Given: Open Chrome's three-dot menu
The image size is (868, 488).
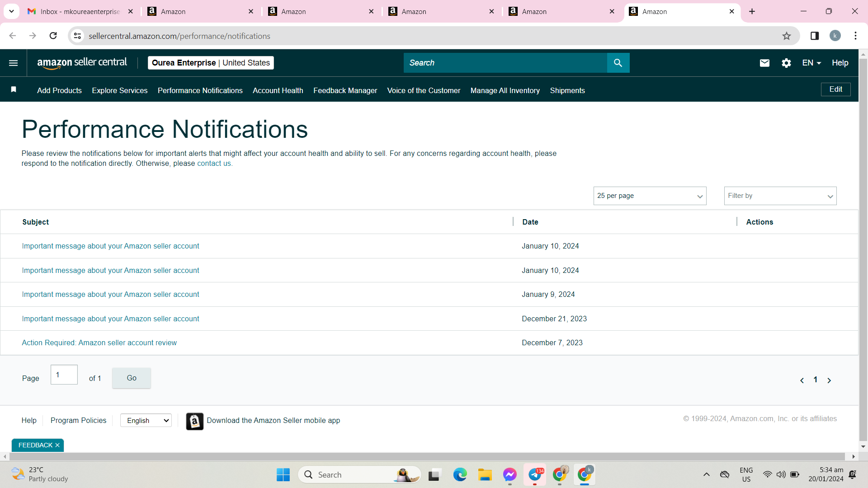Looking at the screenshot, I should [855, 36].
